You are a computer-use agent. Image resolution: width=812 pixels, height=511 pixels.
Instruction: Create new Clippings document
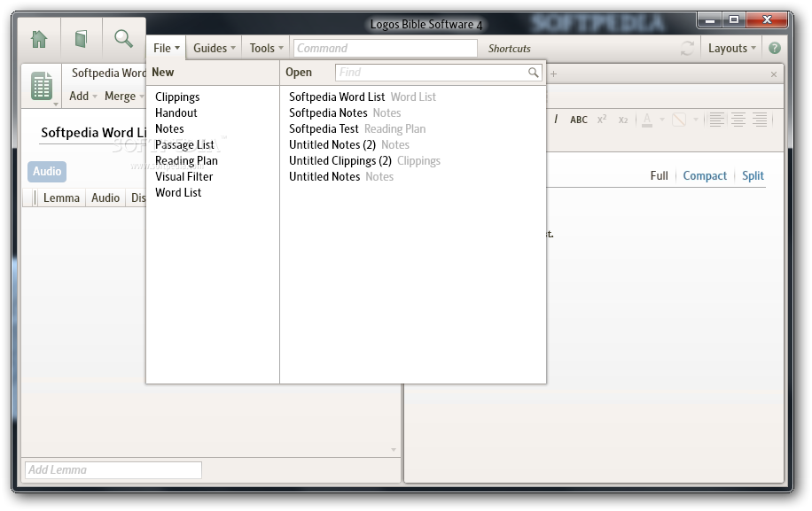(177, 97)
